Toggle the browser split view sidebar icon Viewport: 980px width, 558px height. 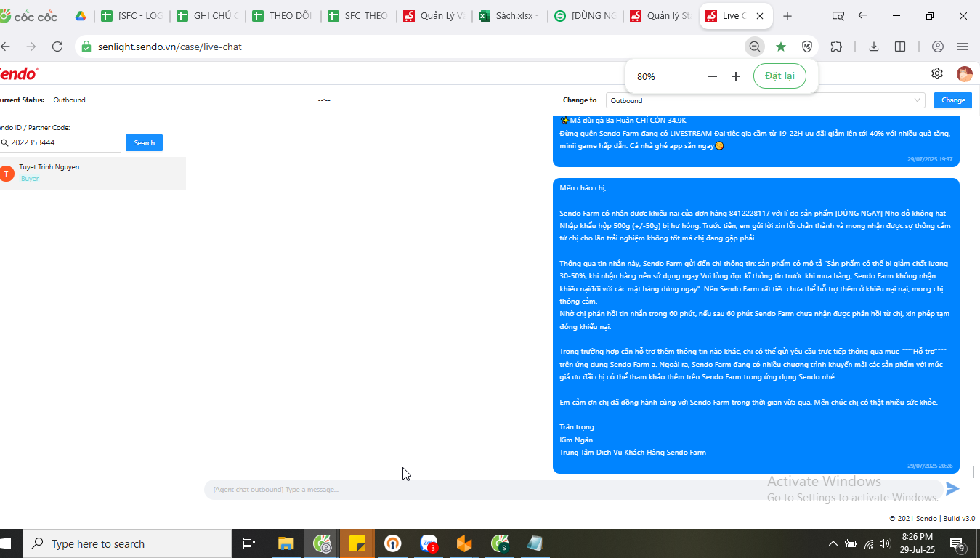tap(900, 46)
